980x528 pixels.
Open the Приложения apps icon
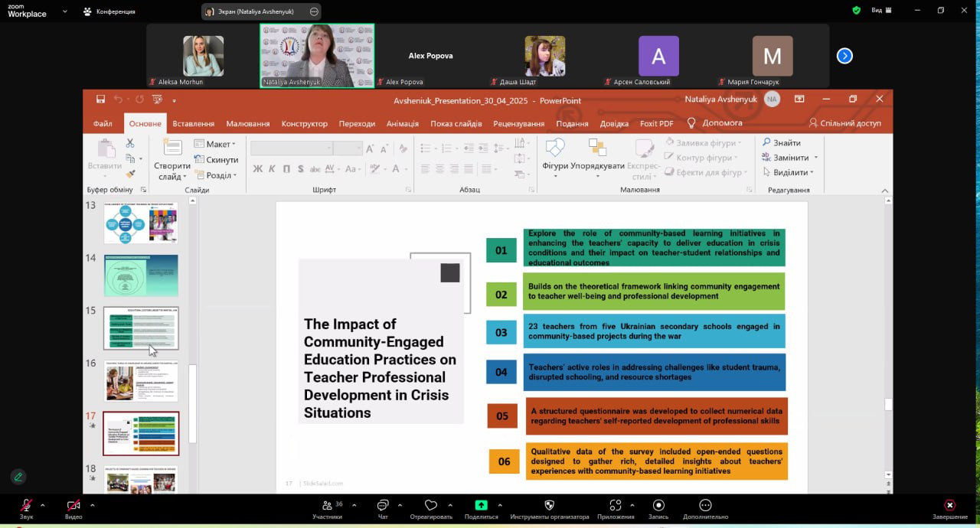coord(615,506)
